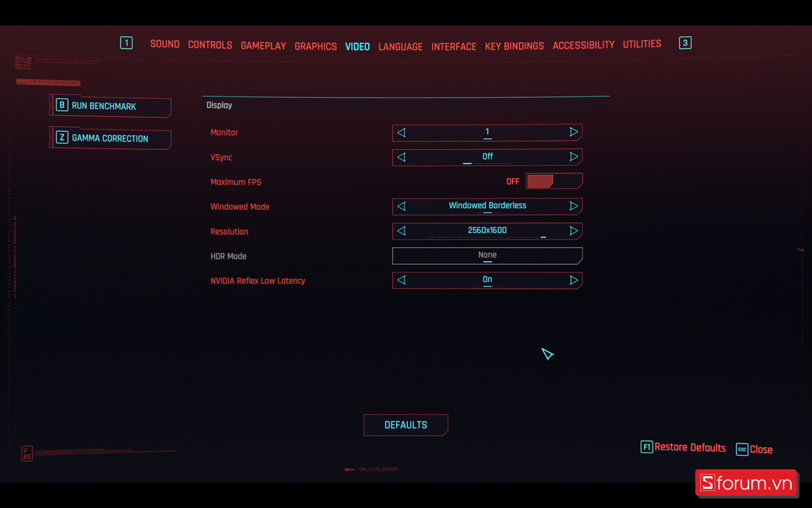The height and width of the screenshot is (508, 812).
Task: Switch to the Gameplay tab
Action: pos(263,46)
